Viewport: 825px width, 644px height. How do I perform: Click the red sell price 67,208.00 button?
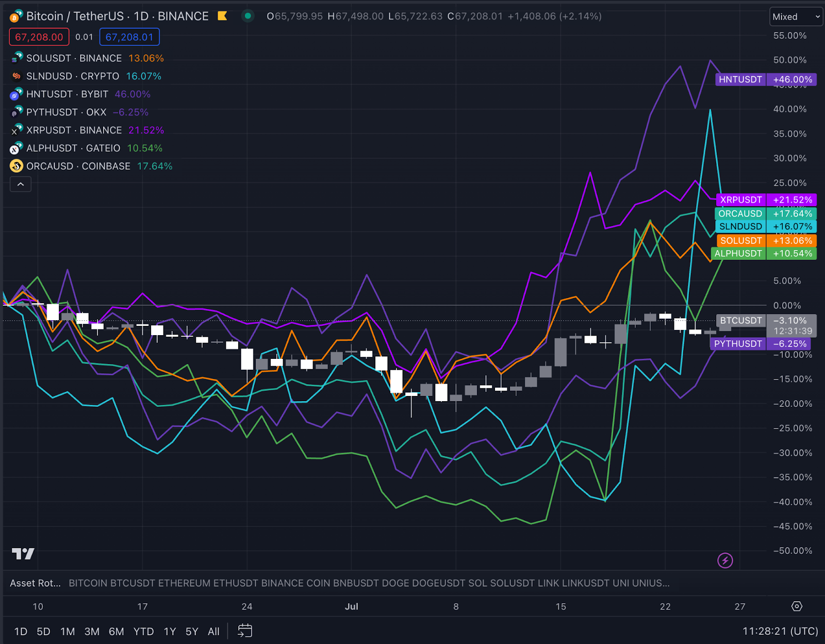39,37
